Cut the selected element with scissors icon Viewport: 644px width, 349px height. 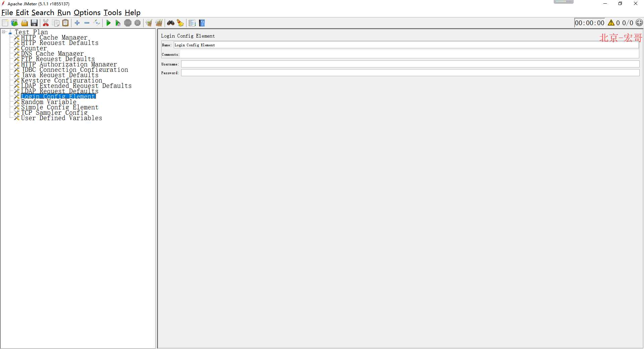[x=46, y=23]
